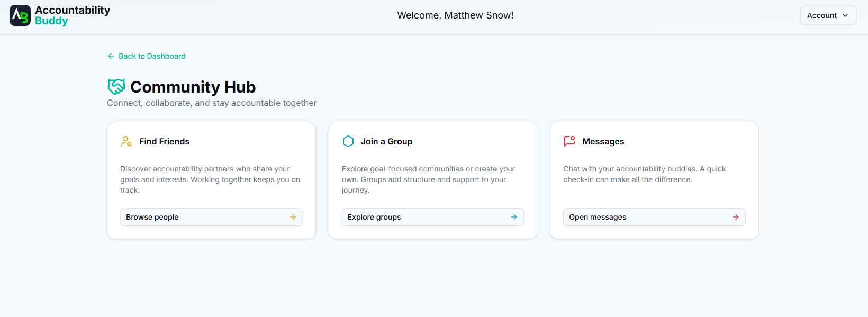Click the Messages chat bubble icon
The image size is (868, 317).
coord(569,141)
